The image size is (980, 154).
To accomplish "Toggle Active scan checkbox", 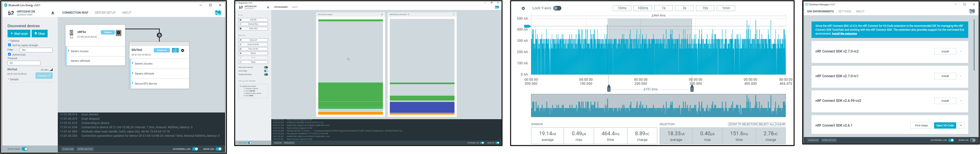I will tap(10, 54).
